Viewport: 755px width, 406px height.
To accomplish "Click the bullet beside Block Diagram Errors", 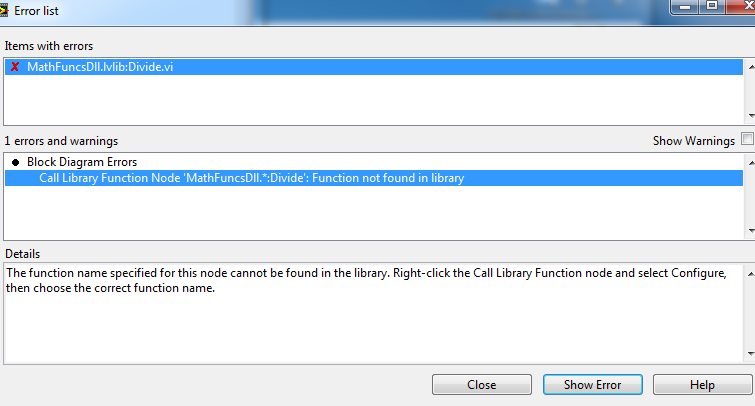I will coord(15,162).
